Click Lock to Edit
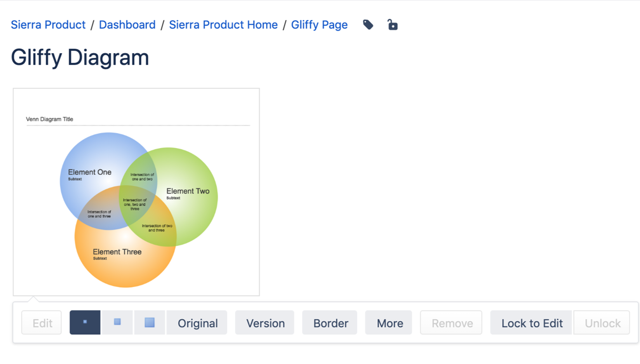 point(531,323)
